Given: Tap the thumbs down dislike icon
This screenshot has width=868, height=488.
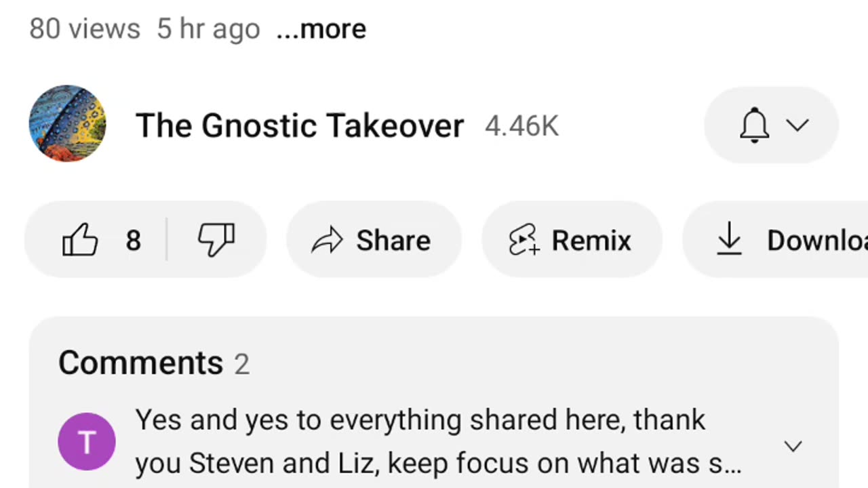Looking at the screenshot, I should 216,240.
